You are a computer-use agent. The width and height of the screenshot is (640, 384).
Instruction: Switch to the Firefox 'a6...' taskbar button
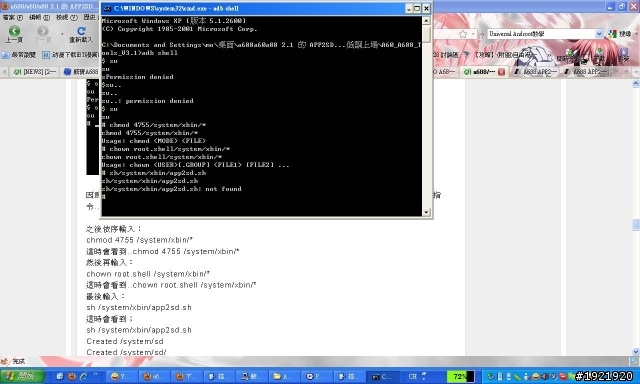click(154, 376)
